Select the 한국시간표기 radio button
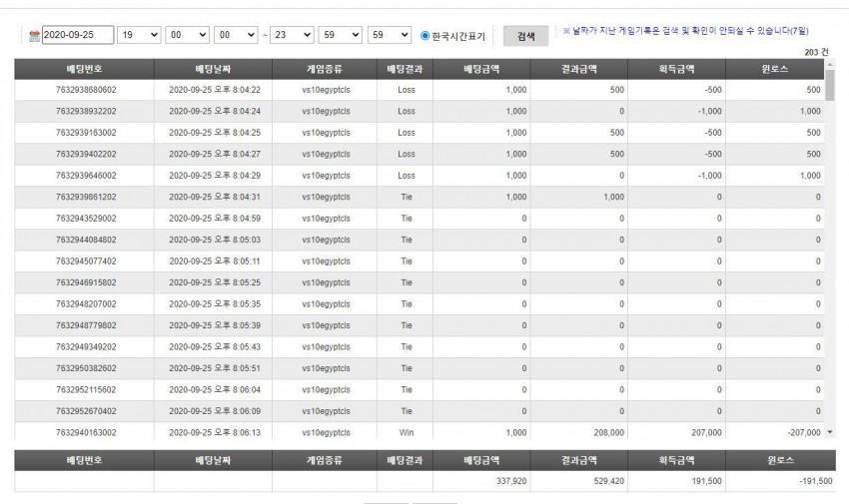Image resolution: width=849 pixels, height=504 pixels. point(425,36)
